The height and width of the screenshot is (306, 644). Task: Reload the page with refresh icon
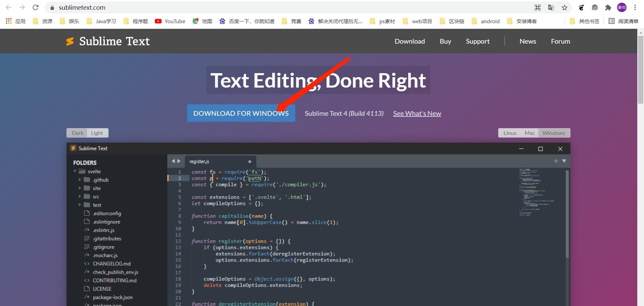click(35, 7)
